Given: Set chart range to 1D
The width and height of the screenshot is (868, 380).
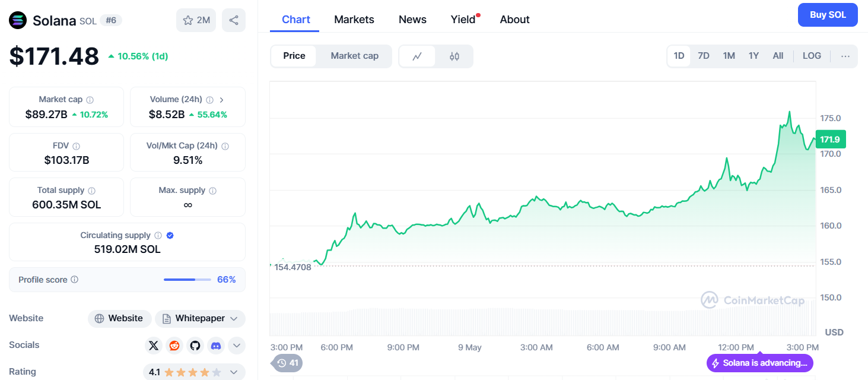Looking at the screenshot, I should [679, 56].
